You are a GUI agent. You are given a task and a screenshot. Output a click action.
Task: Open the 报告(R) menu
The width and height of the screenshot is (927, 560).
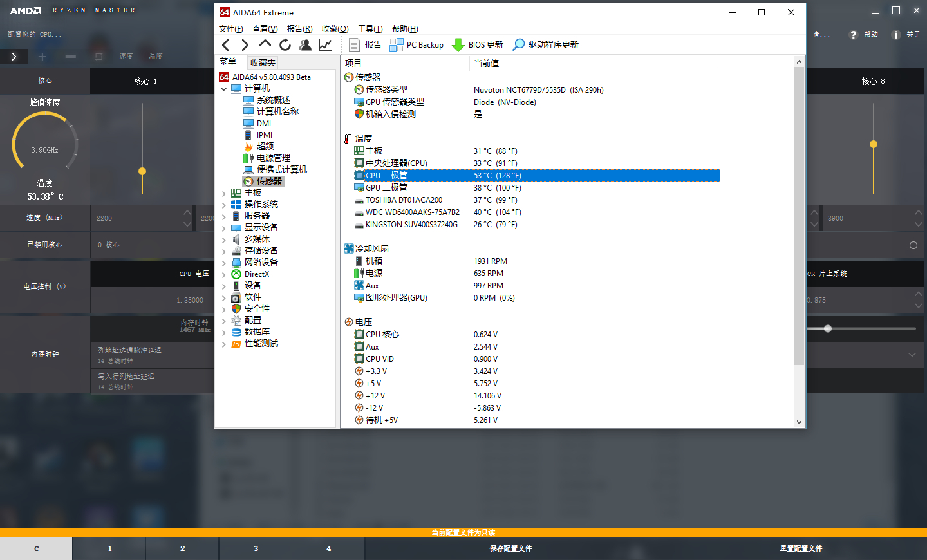tap(300, 29)
